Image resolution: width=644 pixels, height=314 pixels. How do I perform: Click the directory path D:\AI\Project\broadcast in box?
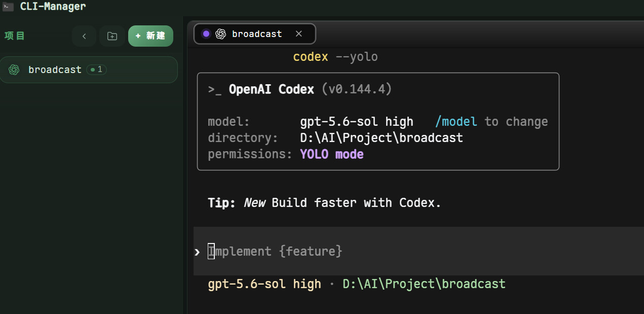382,138
